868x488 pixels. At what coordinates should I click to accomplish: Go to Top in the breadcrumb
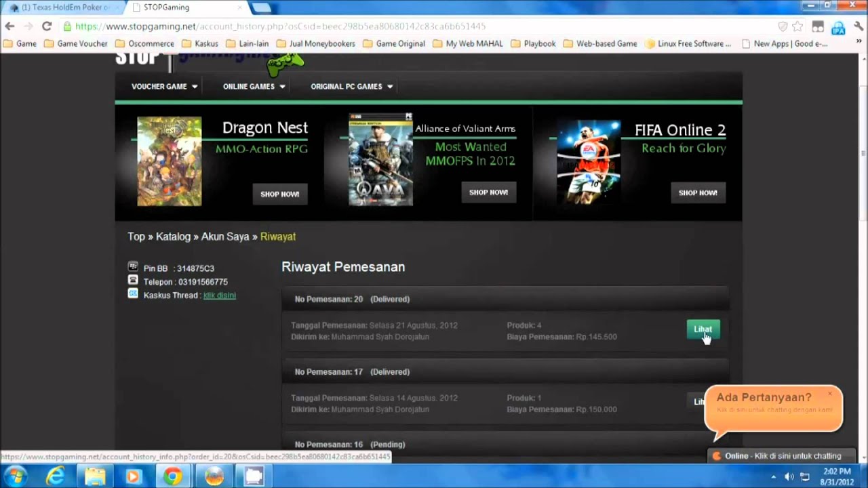[x=136, y=237]
